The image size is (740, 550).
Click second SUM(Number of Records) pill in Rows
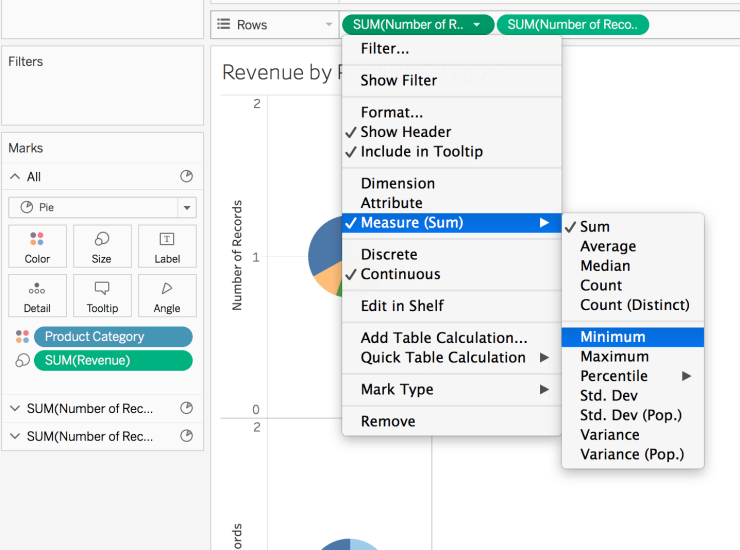pos(572,24)
